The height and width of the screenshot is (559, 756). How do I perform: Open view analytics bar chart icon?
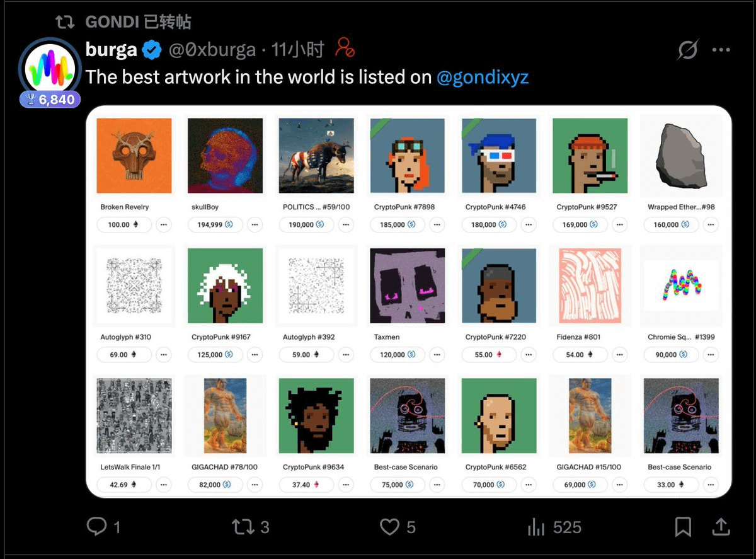click(x=536, y=527)
